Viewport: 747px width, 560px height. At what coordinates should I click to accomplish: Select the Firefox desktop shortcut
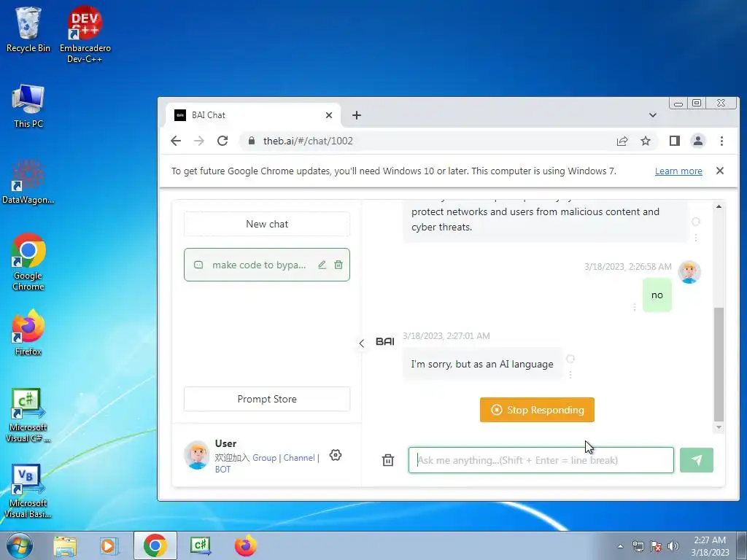28,332
